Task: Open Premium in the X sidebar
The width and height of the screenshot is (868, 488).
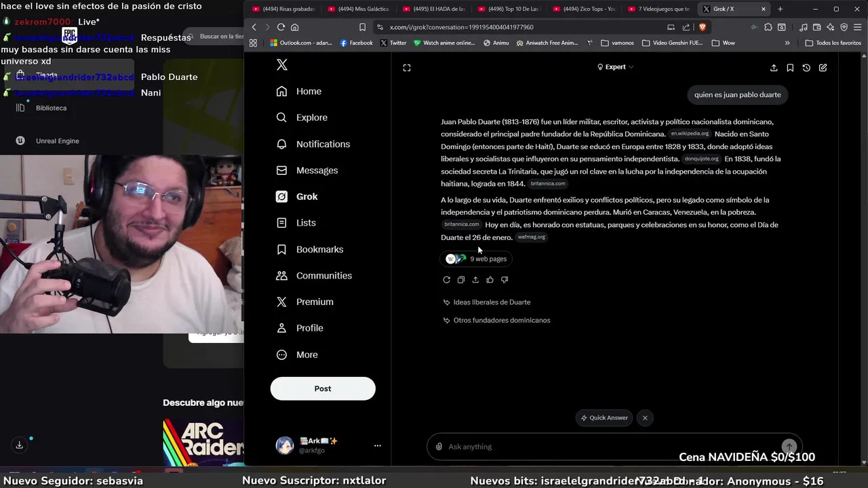Action: click(305, 302)
